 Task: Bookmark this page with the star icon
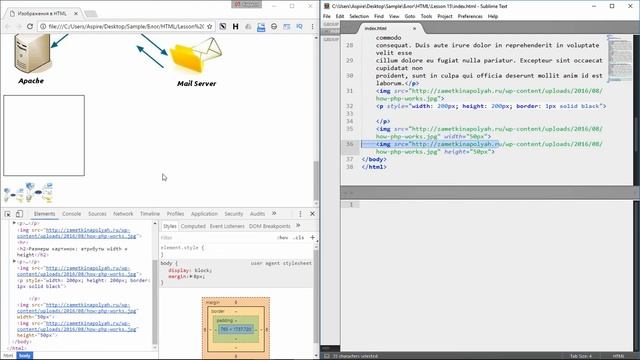(209, 26)
